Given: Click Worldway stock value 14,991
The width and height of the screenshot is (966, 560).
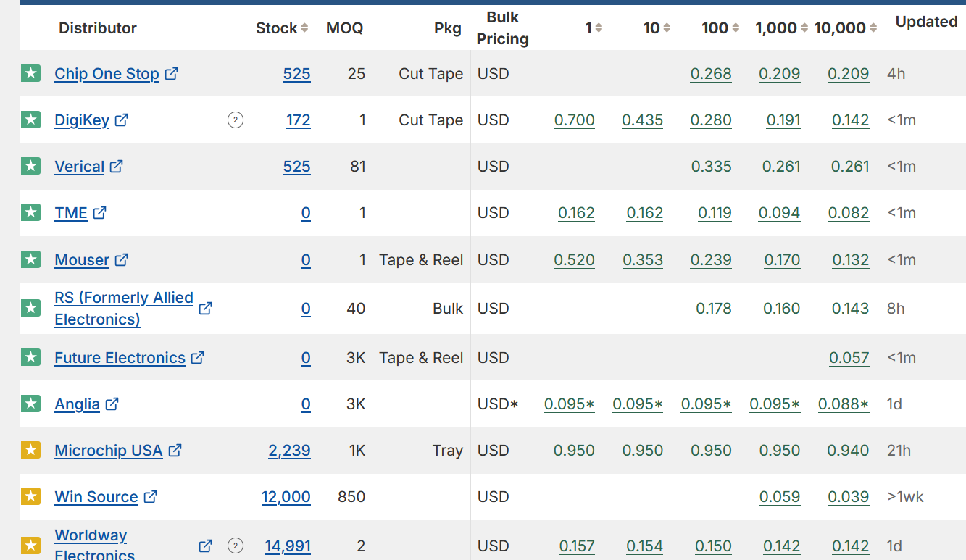Looking at the screenshot, I should 288,546.
